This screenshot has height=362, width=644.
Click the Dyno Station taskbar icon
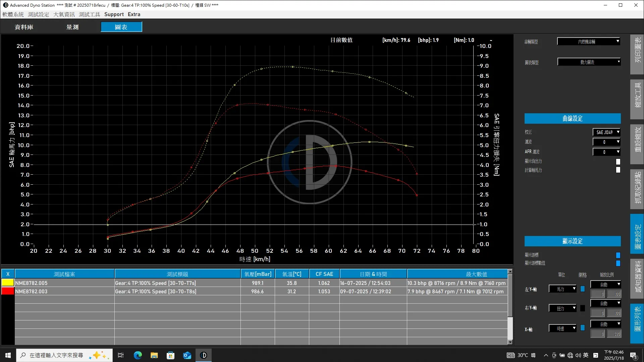(203, 355)
